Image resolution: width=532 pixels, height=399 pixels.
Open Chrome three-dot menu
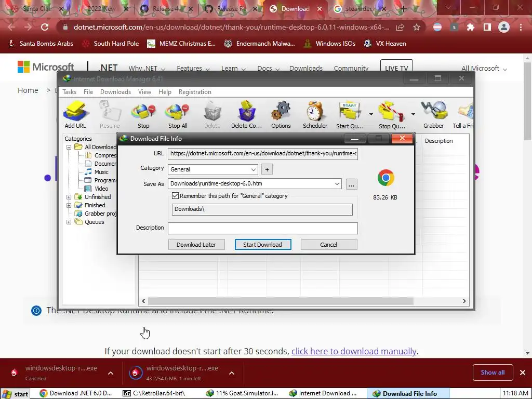[x=521, y=27]
